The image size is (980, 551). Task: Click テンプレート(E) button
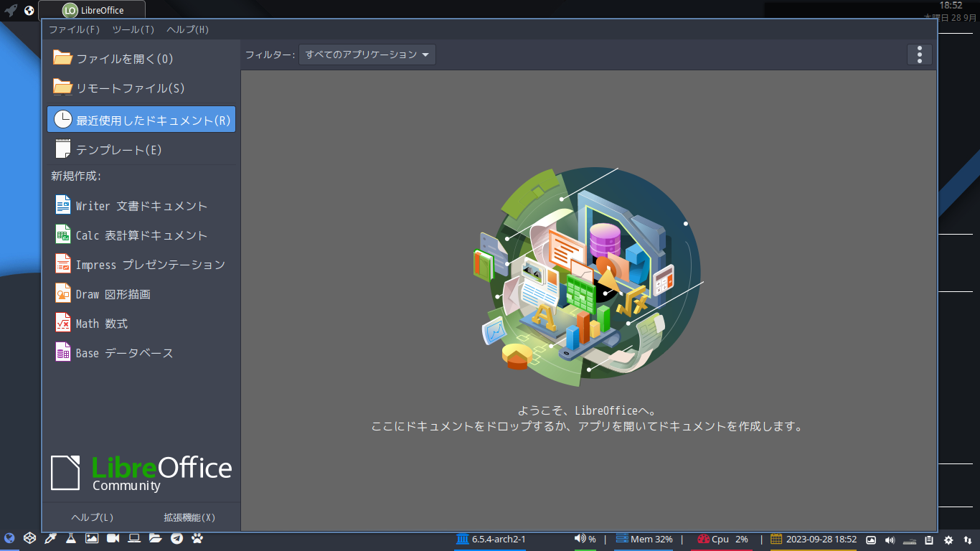pyautogui.click(x=141, y=149)
